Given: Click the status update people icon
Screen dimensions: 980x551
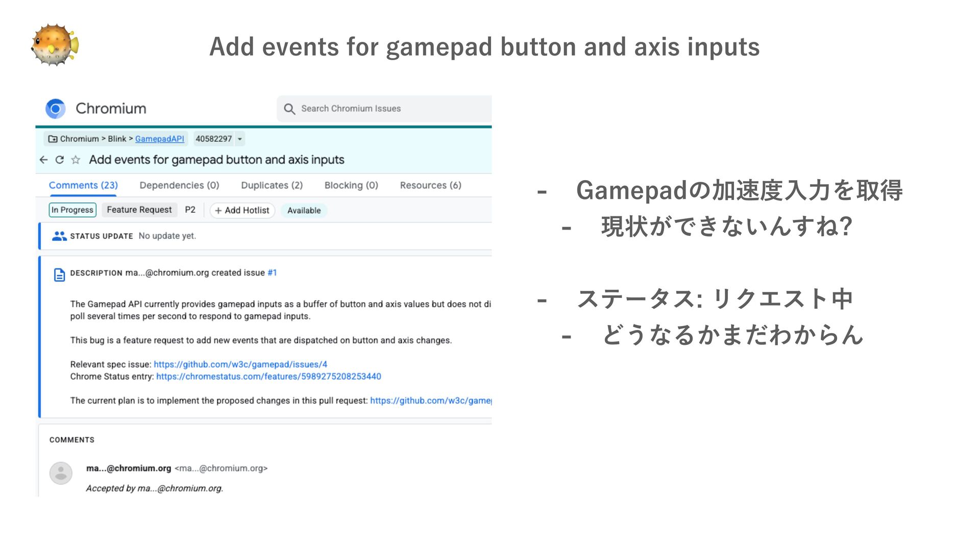Looking at the screenshot, I should coord(59,236).
